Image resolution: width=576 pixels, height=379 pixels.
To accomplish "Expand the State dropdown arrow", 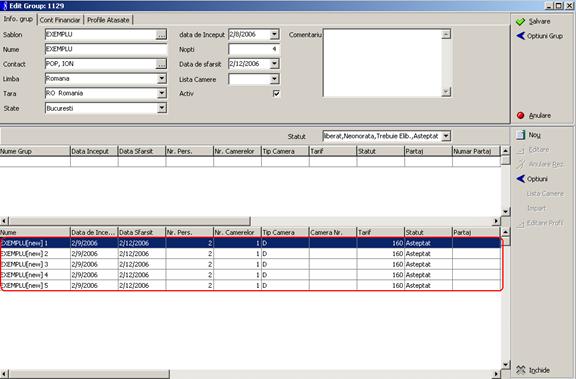I will 162,108.
